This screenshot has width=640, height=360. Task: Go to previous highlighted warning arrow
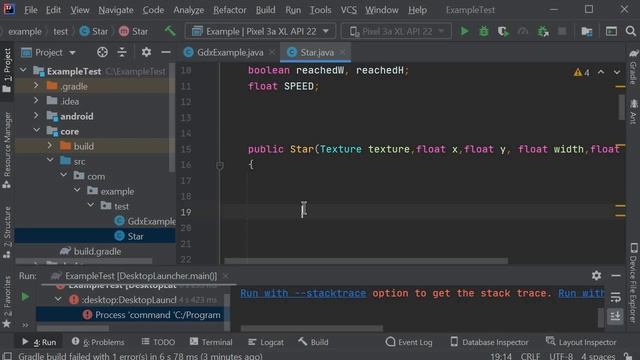(601, 72)
